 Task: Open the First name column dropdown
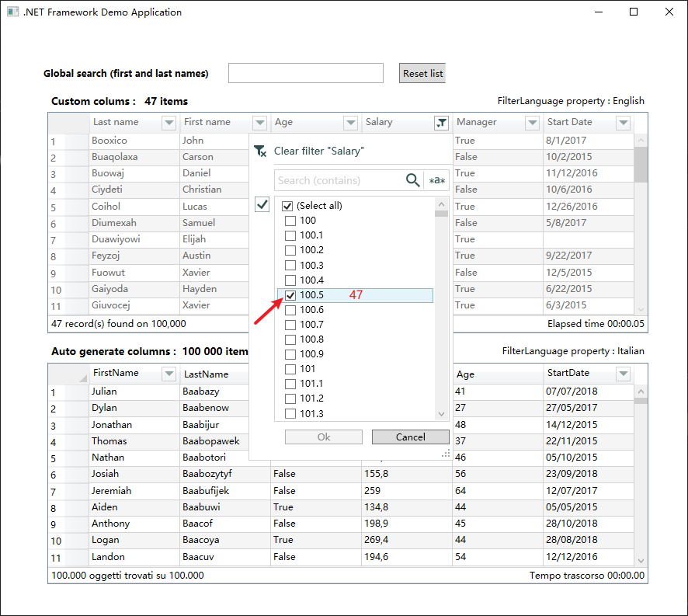tap(259, 122)
